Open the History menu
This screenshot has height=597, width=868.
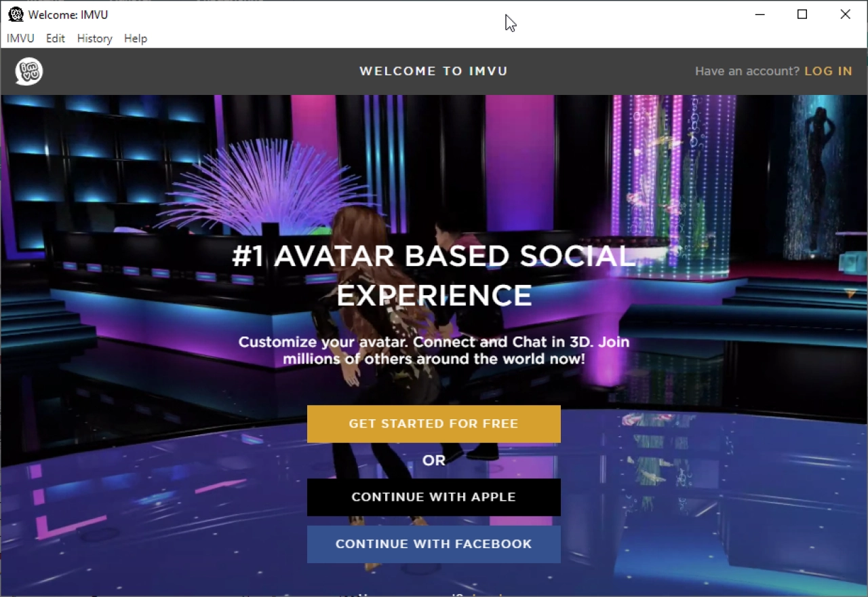pyautogui.click(x=95, y=39)
